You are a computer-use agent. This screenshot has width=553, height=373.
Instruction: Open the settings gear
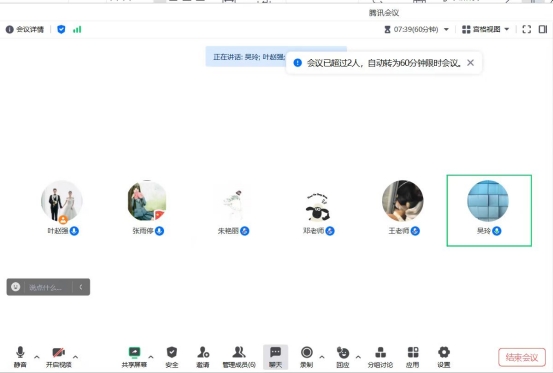(x=444, y=357)
